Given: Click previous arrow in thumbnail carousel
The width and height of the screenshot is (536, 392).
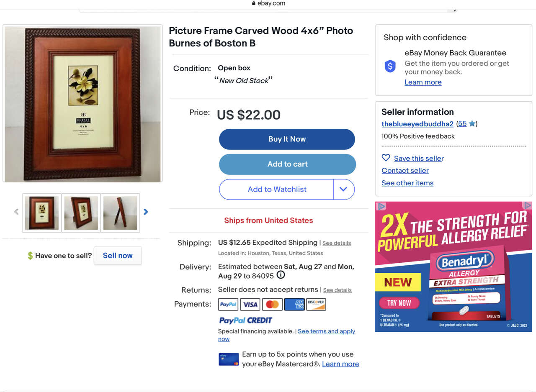Looking at the screenshot, I should [16, 212].
